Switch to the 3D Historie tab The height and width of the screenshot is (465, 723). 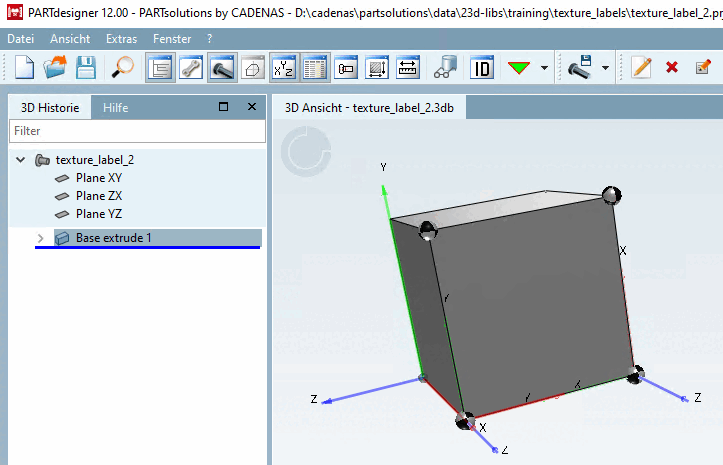50,107
